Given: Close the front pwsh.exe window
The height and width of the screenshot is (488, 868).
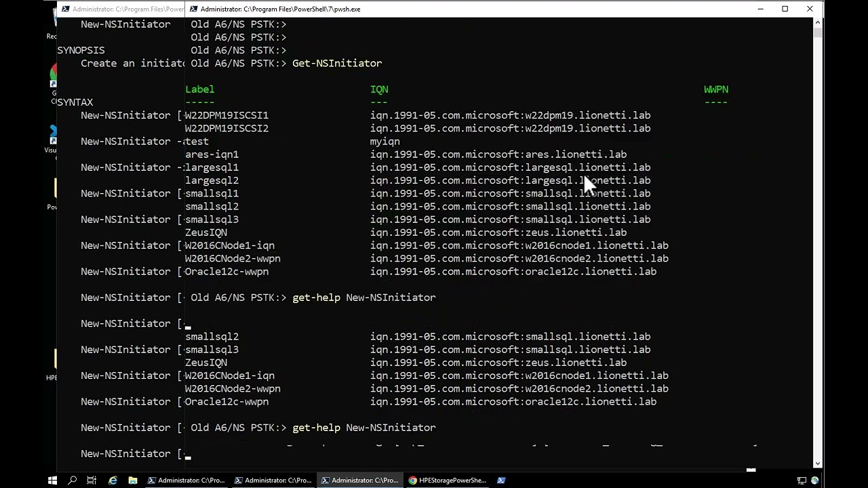Looking at the screenshot, I should point(810,9).
